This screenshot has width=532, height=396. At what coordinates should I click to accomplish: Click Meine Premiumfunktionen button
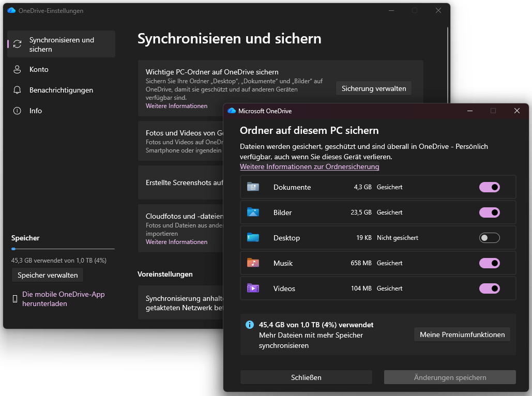(462, 334)
